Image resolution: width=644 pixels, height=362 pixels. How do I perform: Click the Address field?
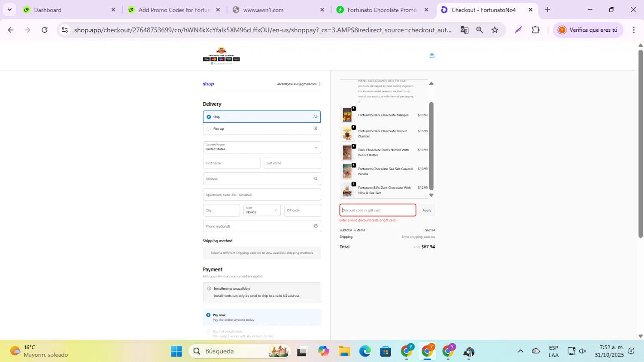click(x=262, y=179)
